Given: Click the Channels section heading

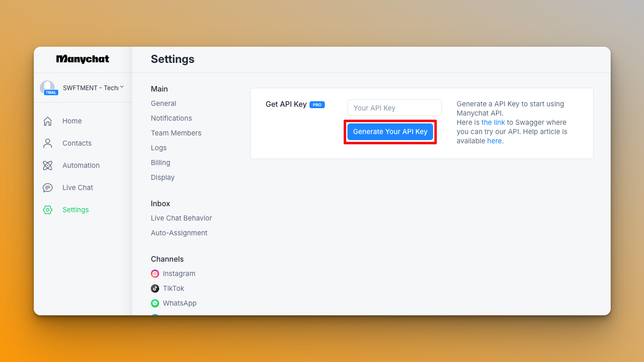Looking at the screenshot, I should [x=167, y=259].
